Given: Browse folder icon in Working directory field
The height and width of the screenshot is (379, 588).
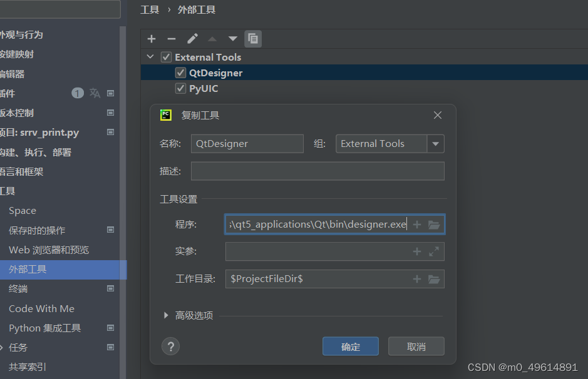Looking at the screenshot, I should click(434, 280).
